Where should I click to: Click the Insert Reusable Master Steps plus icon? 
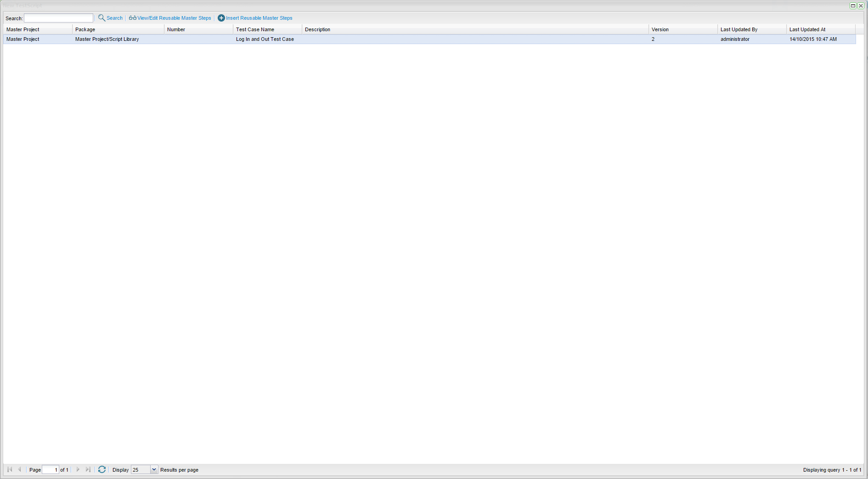tap(221, 18)
